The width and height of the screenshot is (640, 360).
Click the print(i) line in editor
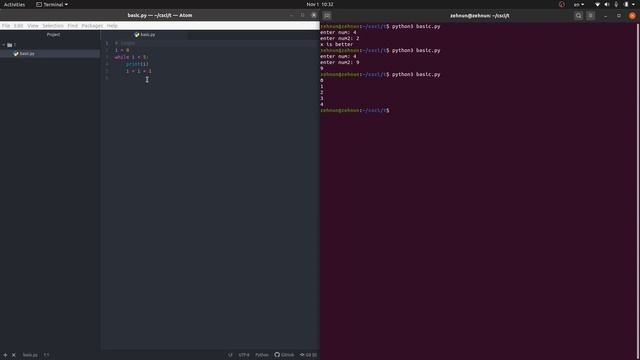pyautogui.click(x=137, y=64)
